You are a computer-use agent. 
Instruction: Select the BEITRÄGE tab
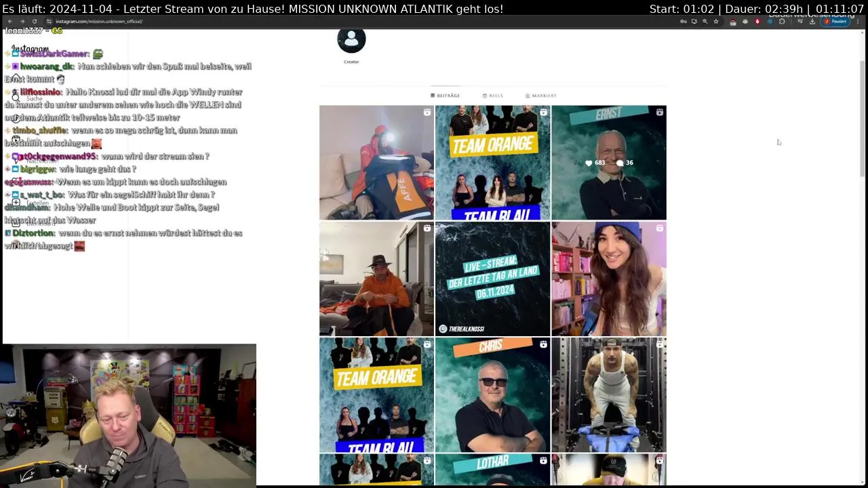click(x=446, y=96)
